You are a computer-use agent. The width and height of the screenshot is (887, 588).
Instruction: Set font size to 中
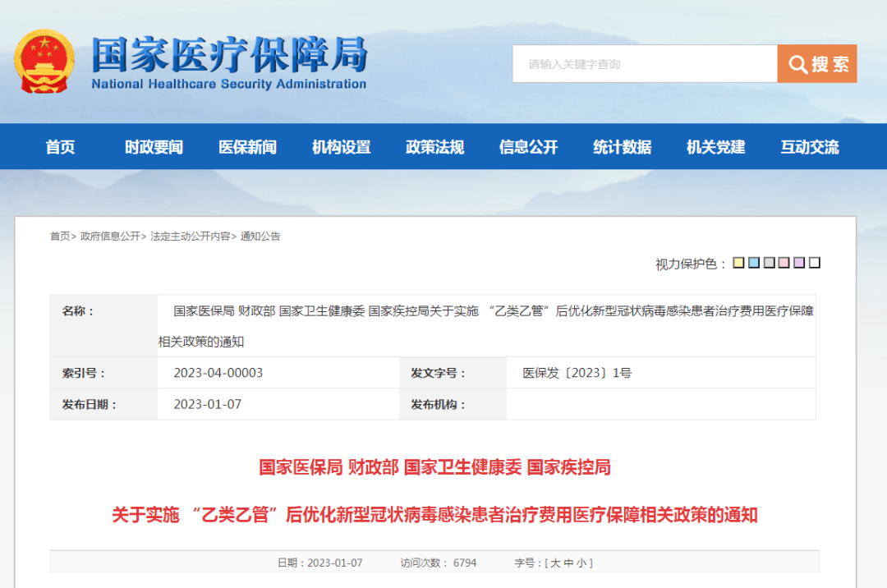(568, 563)
